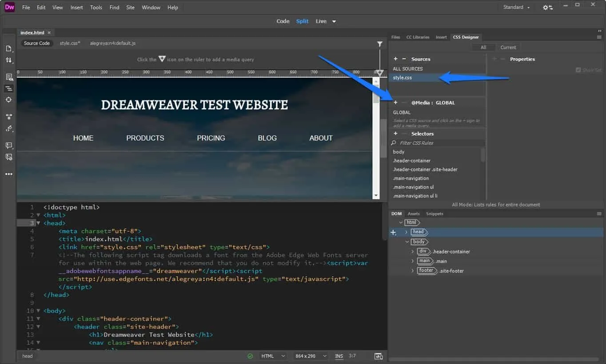Turn on Inspect mode crosshair icon

click(x=9, y=100)
